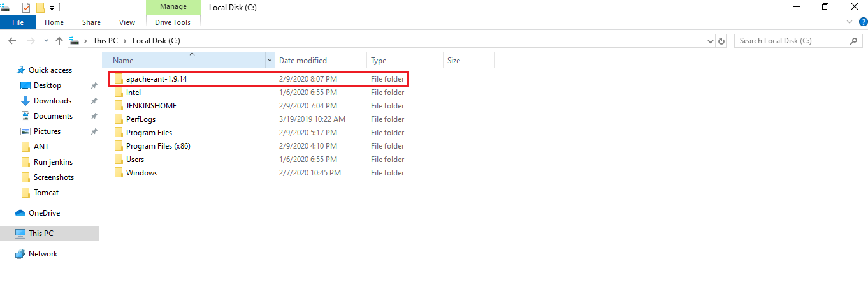Select the Users folder icon
868x282 pixels.
click(x=119, y=160)
